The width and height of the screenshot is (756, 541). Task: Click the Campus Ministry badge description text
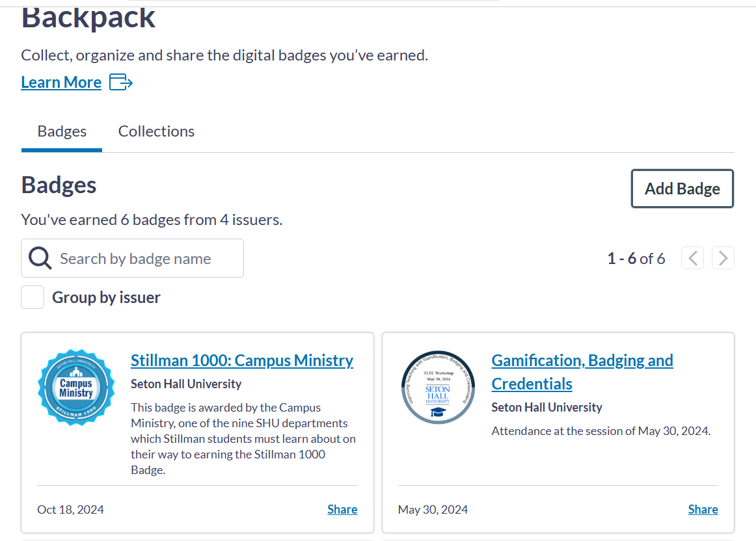[243, 438]
